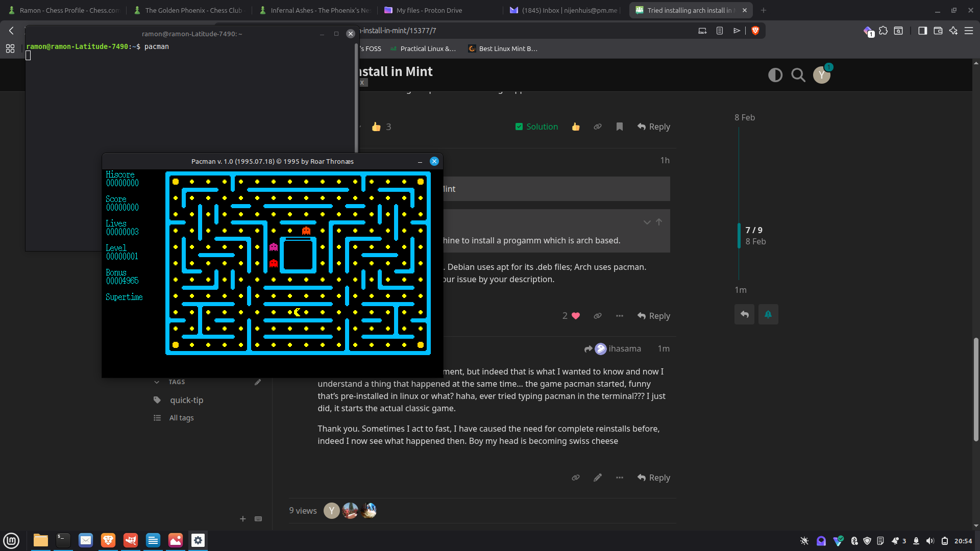Toggle the dark/light theme icon
This screenshot has width=980, height=551.
(x=775, y=76)
